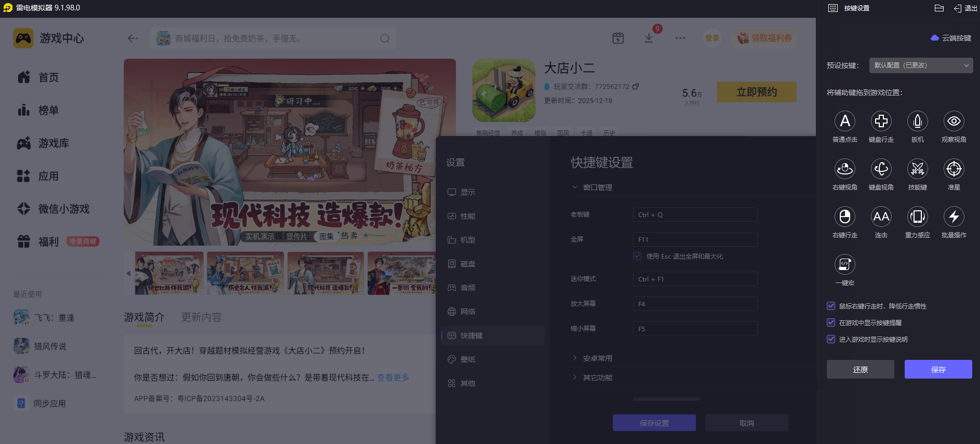The height and width of the screenshot is (444, 980).
Task: Select the 一键宏 macro icon
Action: pos(844,265)
